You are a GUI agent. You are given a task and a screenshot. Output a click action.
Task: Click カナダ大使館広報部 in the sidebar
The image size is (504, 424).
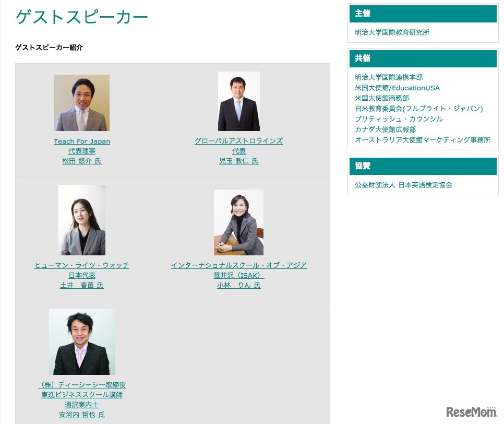(386, 129)
